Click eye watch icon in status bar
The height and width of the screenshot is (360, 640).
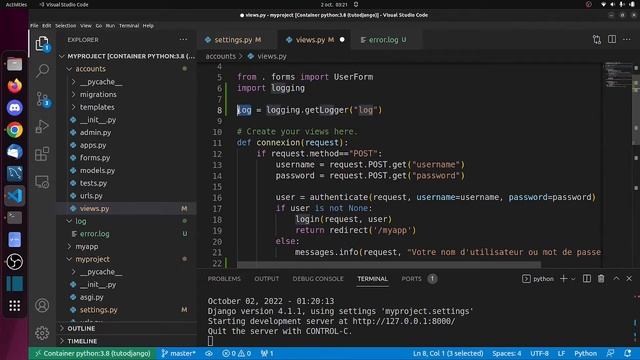click(209, 353)
